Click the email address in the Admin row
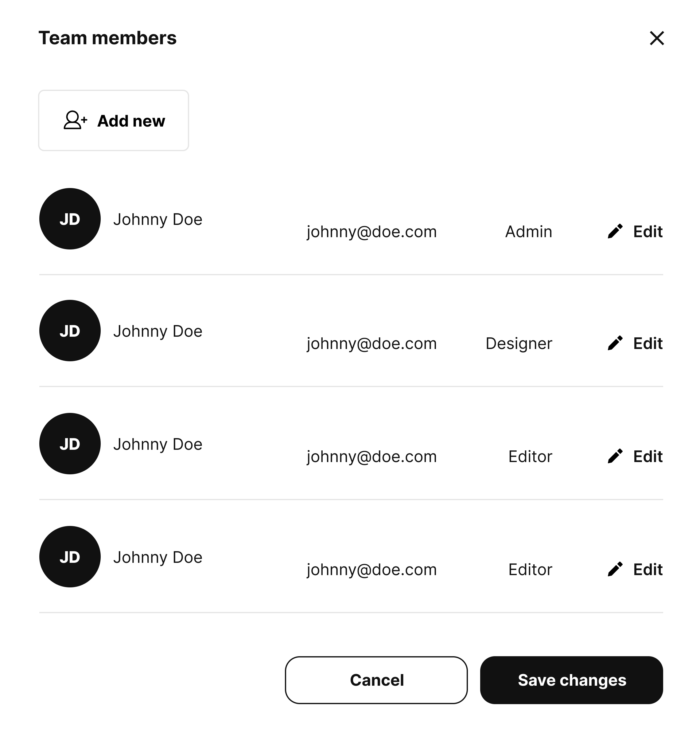This screenshot has height=741, width=700. coord(371,231)
